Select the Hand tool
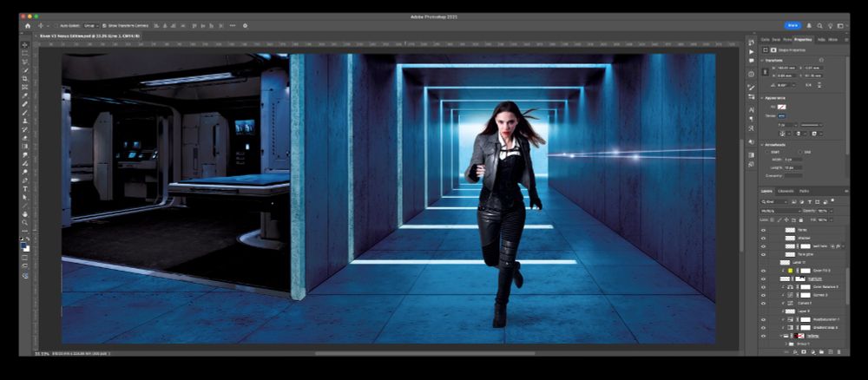 [25, 214]
